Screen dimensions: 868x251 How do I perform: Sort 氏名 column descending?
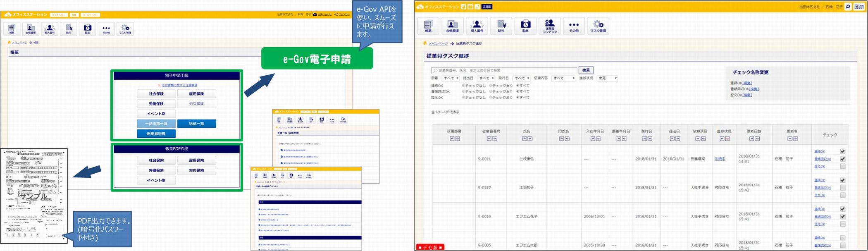(x=530, y=139)
